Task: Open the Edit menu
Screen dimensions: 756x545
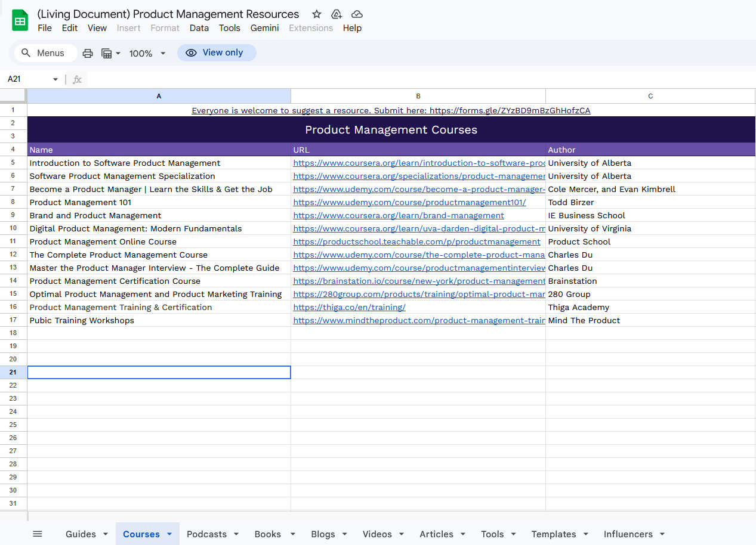Action: coord(70,28)
